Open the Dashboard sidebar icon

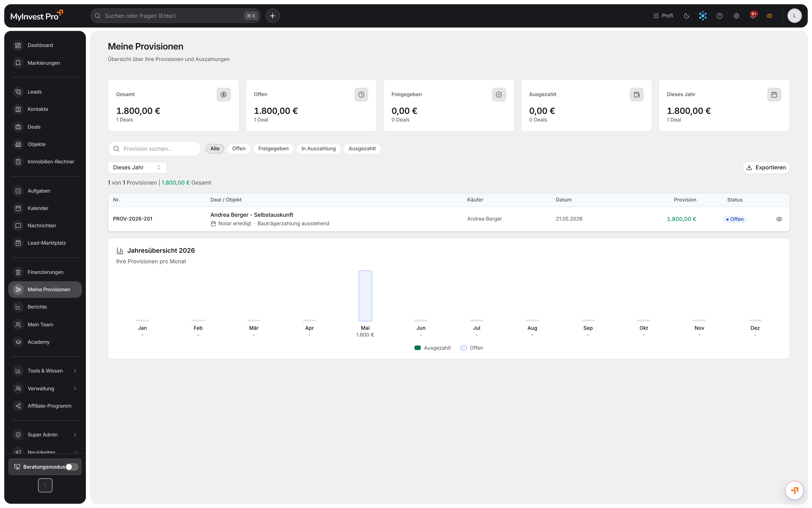[x=18, y=45]
